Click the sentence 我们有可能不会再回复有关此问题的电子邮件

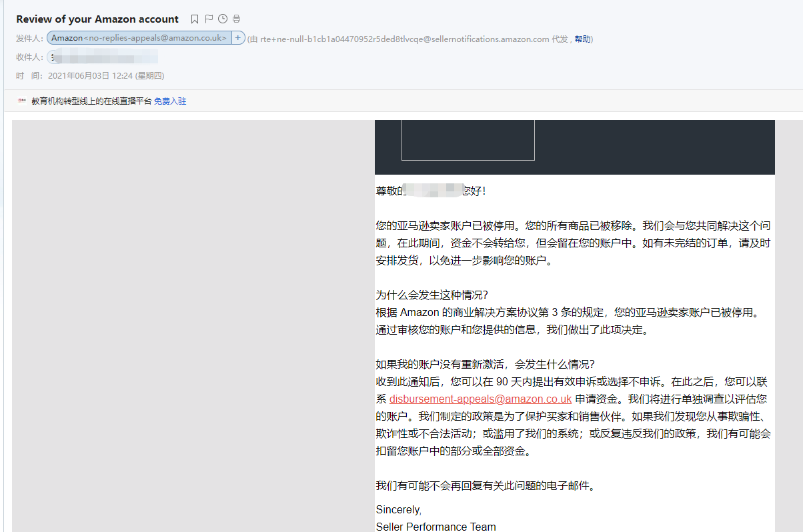484,486
